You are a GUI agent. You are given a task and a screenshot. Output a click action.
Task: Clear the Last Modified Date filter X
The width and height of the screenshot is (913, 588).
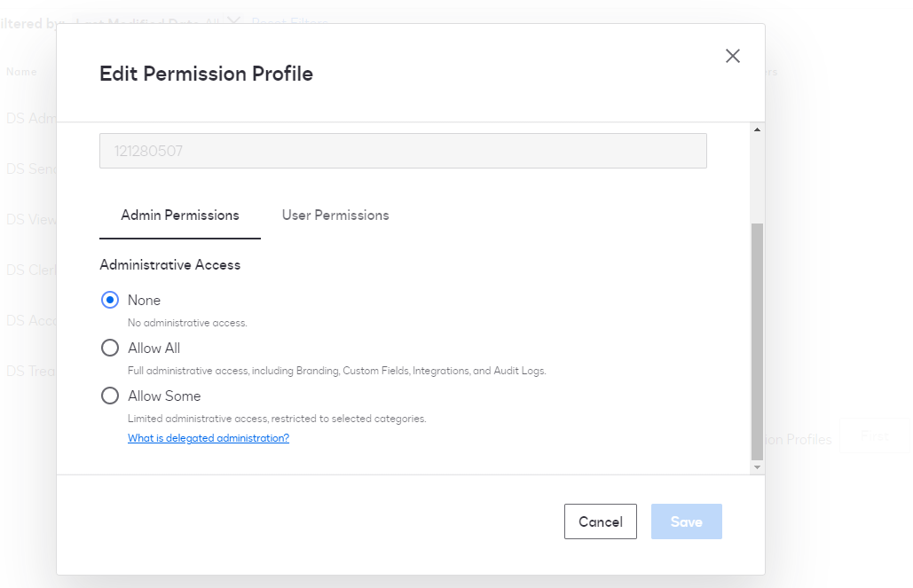(x=233, y=21)
